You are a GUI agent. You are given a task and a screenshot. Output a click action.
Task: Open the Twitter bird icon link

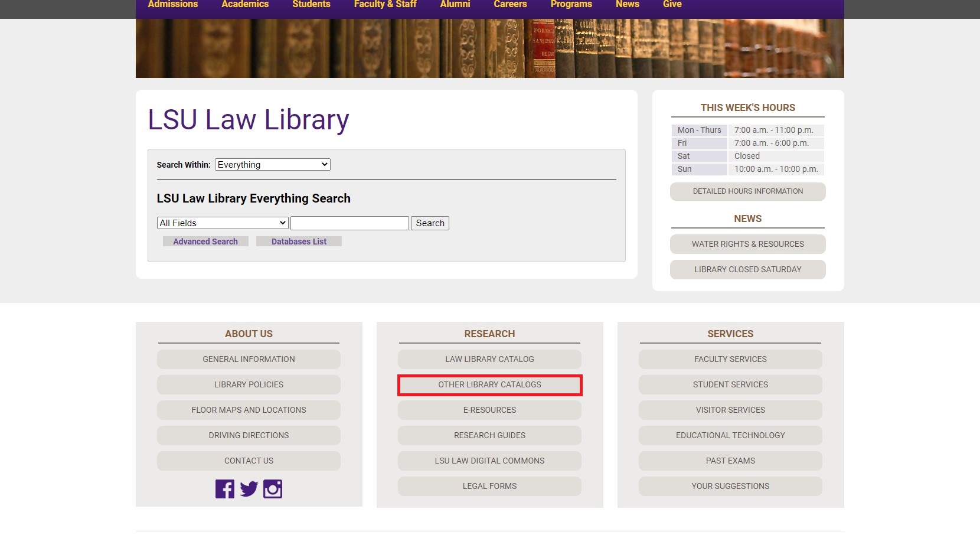(x=249, y=489)
